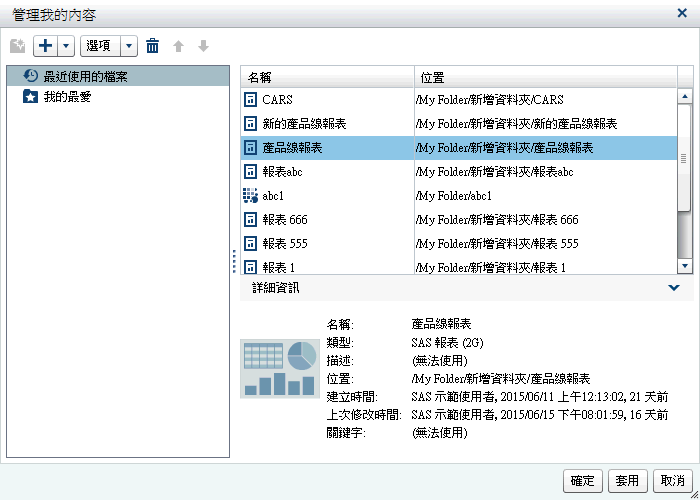700x500 pixels.
Task: Sort list by 位置 column header
Action: click(x=545, y=77)
